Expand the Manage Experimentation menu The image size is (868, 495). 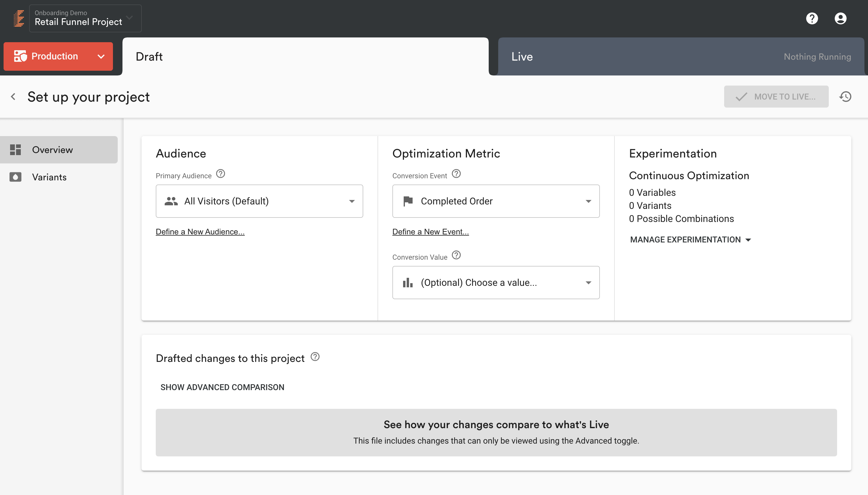(x=691, y=240)
